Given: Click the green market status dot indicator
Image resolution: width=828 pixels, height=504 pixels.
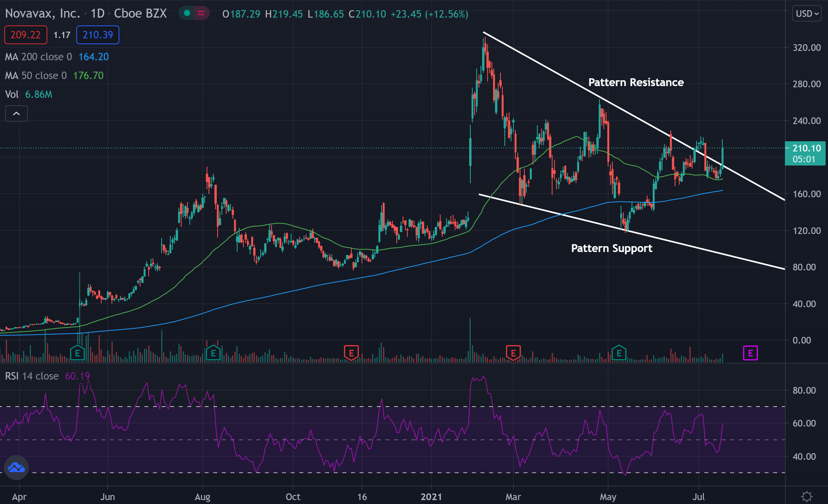Looking at the screenshot, I should (187, 13).
